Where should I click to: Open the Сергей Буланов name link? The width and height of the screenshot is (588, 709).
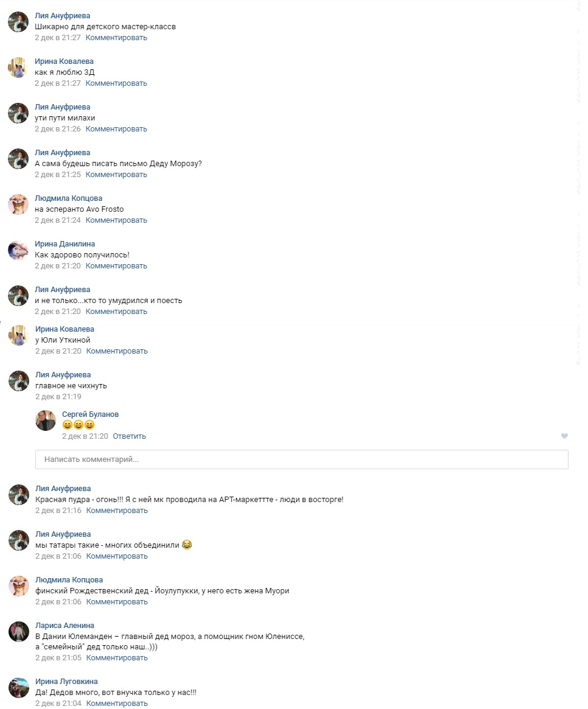(x=91, y=414)
